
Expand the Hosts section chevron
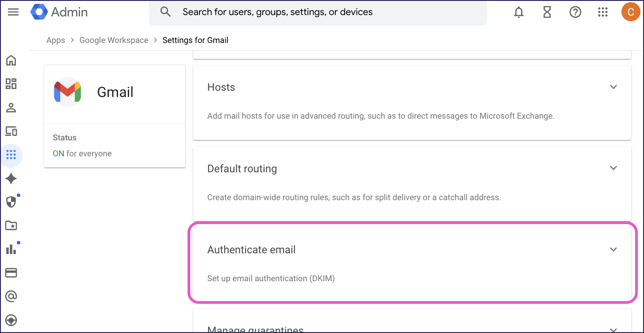613,87
